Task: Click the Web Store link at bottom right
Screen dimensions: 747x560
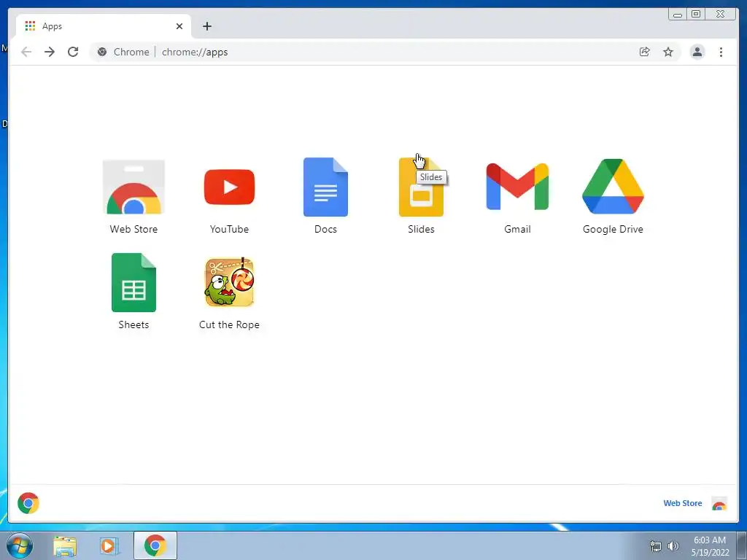Action: (x=683, y=503)
